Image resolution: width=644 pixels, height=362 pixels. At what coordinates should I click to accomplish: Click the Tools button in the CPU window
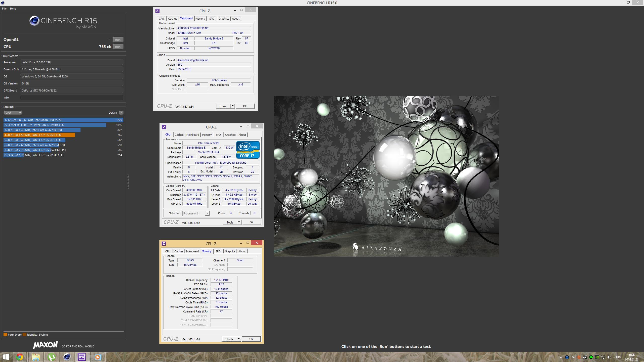(230, 222)
